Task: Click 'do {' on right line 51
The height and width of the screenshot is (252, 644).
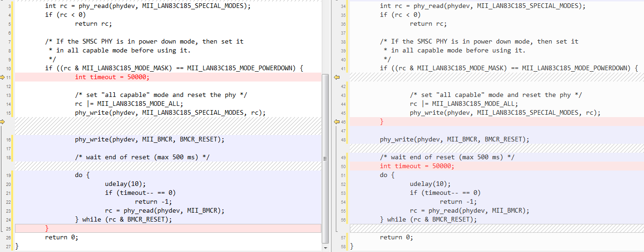Action: tap(387, 175)
